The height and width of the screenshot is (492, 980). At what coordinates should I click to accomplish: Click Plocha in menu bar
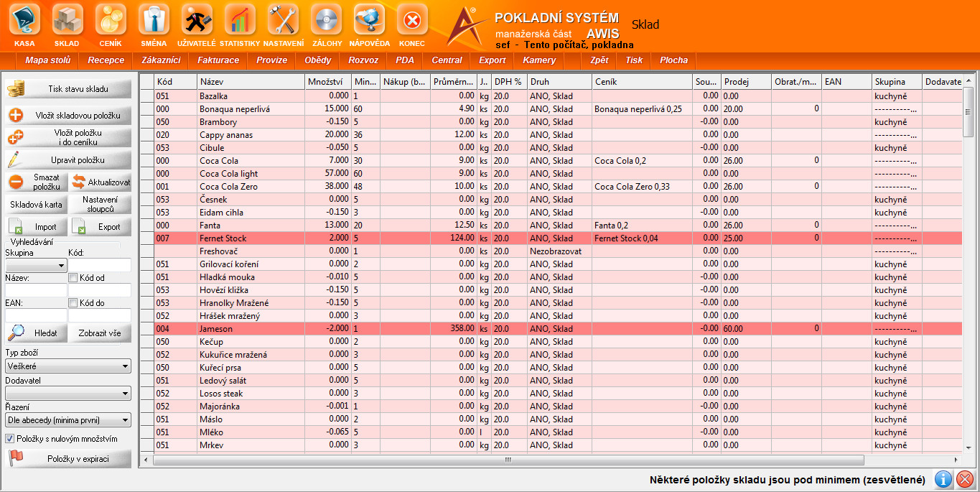pyautogui.click(x=673, y=60)
